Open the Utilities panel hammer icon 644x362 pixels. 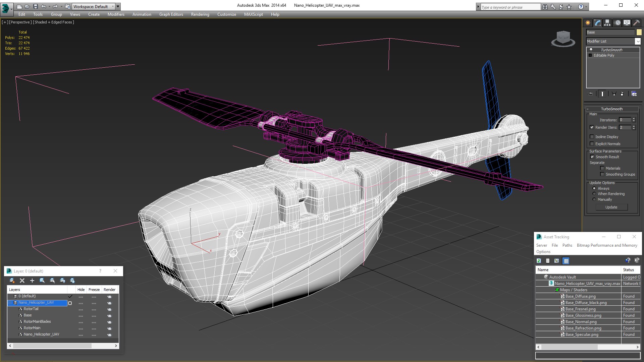(x=636, y=23)
